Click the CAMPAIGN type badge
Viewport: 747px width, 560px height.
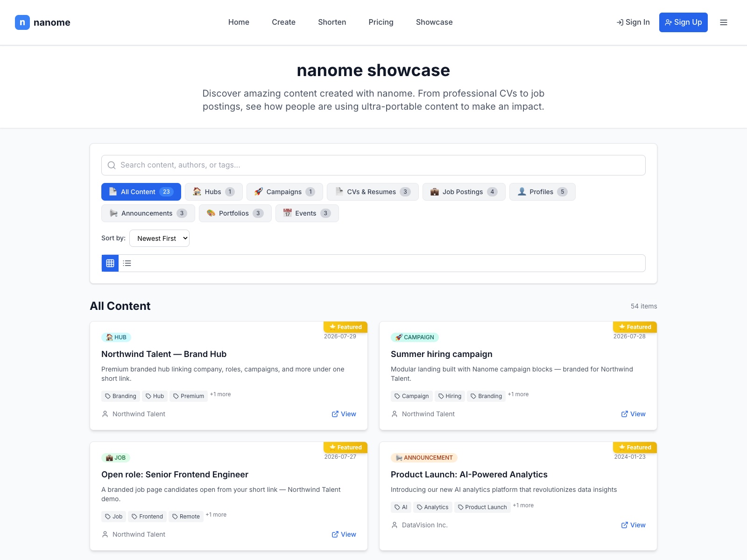click(415, 337)
